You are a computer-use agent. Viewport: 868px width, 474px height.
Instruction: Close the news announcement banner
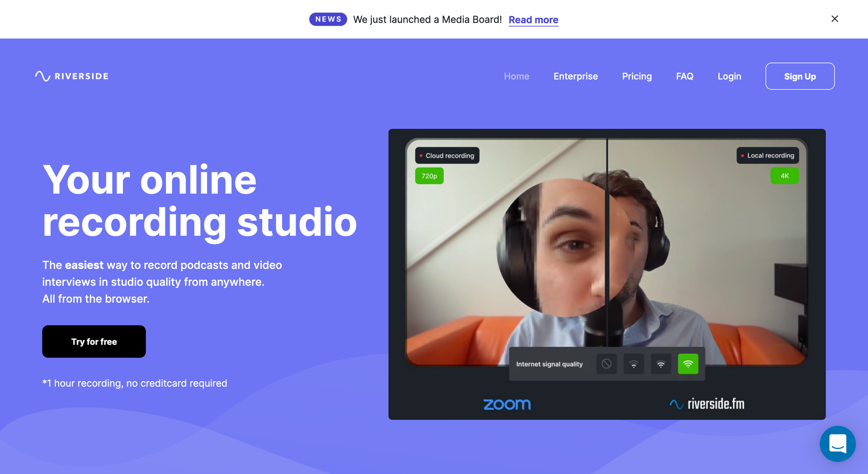coord(834,19)
